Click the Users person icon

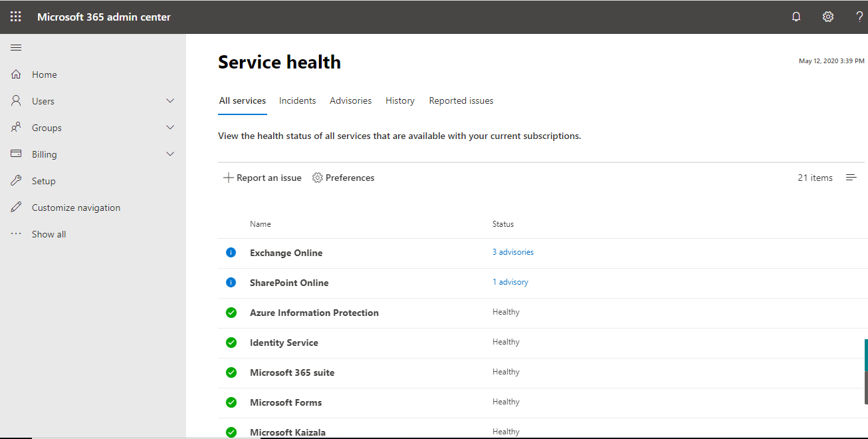pos(17,101)
